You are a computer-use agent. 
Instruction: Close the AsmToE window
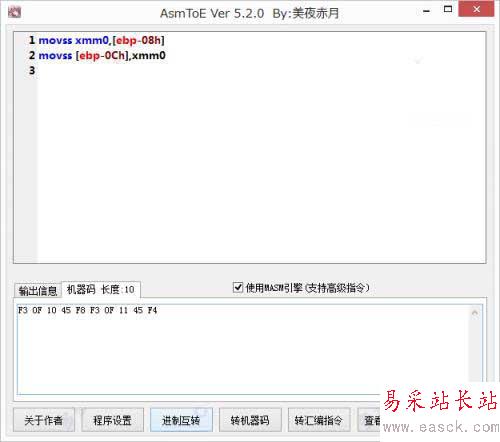pos(476,9)
